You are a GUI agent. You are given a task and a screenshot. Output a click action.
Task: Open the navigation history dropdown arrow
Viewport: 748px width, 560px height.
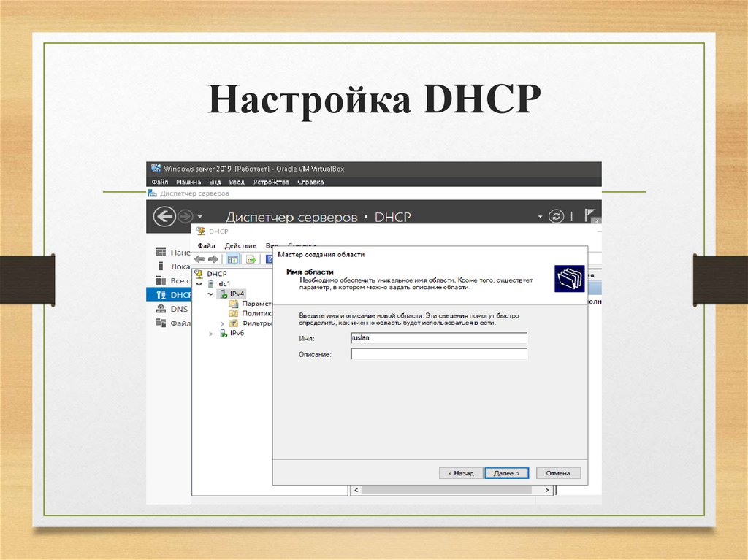pos(200,216)
